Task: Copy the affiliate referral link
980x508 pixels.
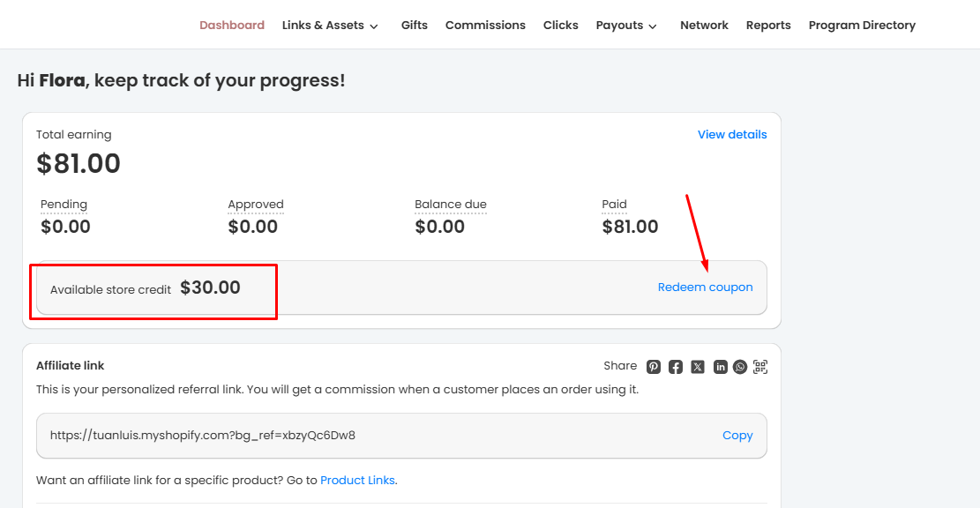Action: [737, 436]
